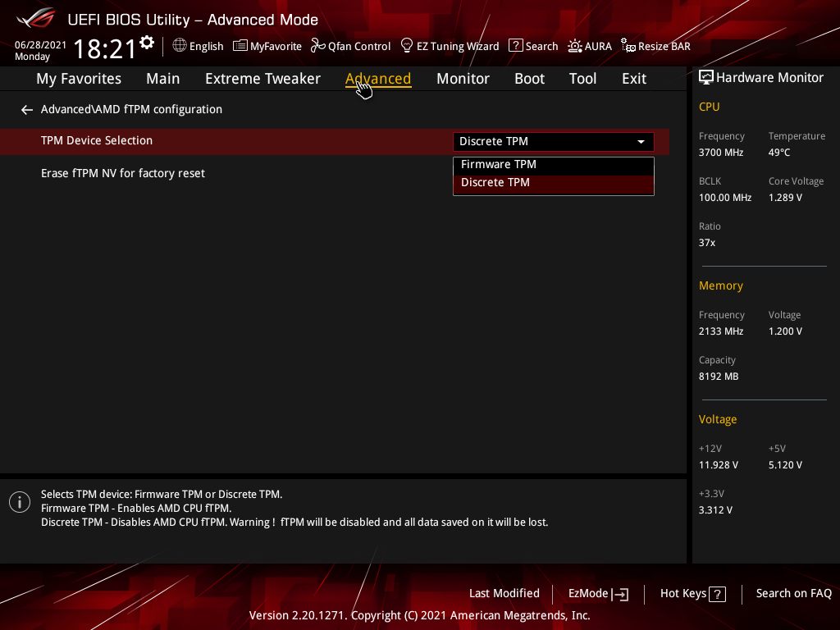Click the Resize BAR icon
The height and width of the screenshot is (630, 840).
point(655,46)
